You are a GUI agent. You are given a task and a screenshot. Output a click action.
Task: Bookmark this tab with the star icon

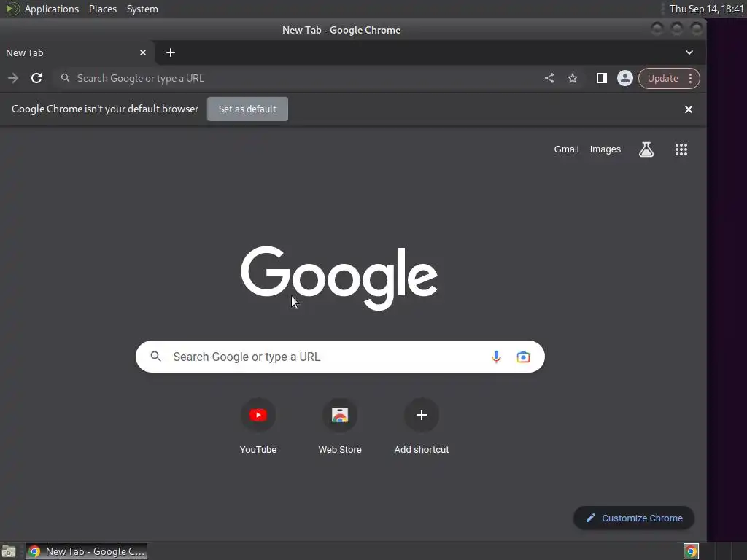click(573, 78)
